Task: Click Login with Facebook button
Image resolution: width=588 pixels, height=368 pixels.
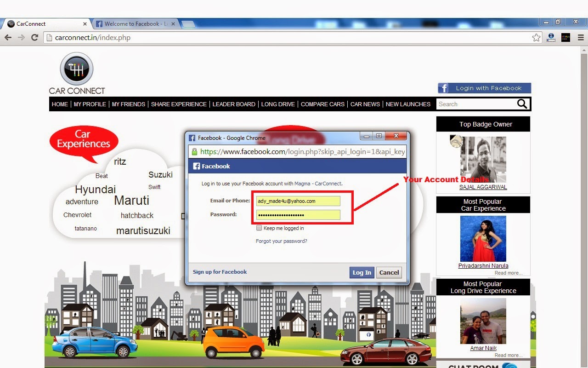Action: click(484, 88)
